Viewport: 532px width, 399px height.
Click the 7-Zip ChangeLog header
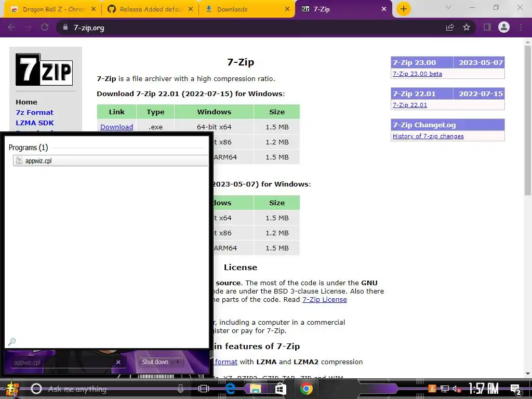[447, 125]
